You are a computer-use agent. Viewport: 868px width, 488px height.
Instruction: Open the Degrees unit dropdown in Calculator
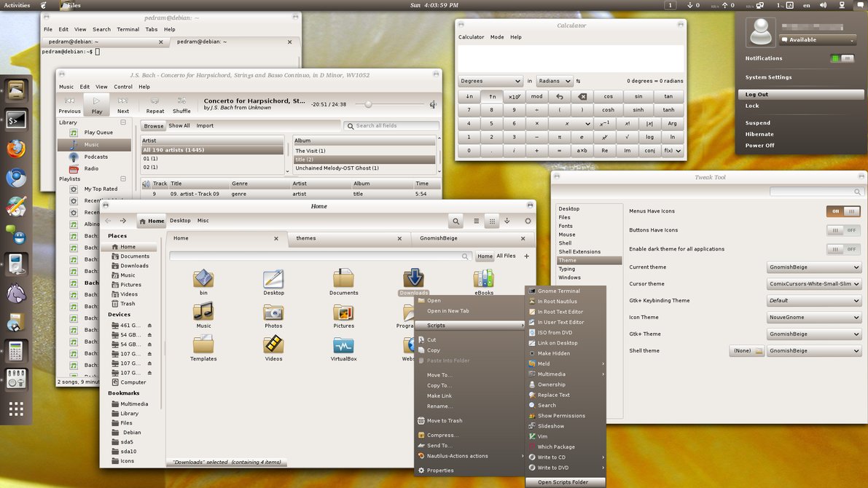pos(490,82)
